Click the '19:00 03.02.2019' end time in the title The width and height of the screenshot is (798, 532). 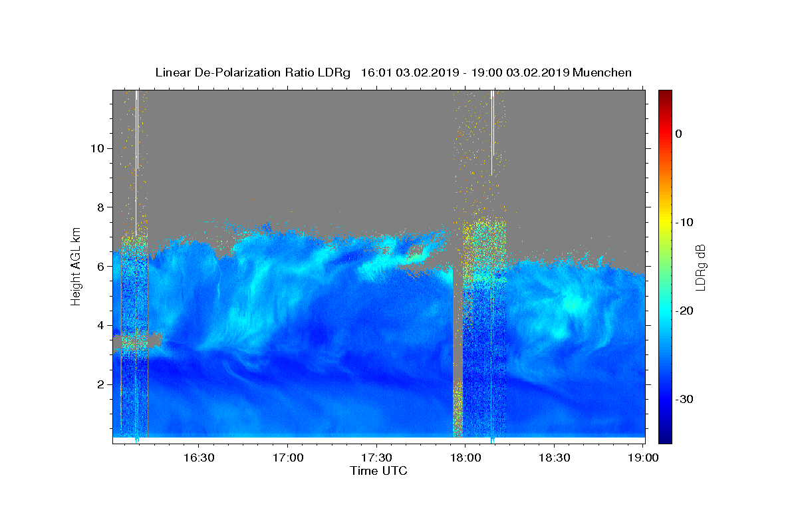tap(519, 72)
